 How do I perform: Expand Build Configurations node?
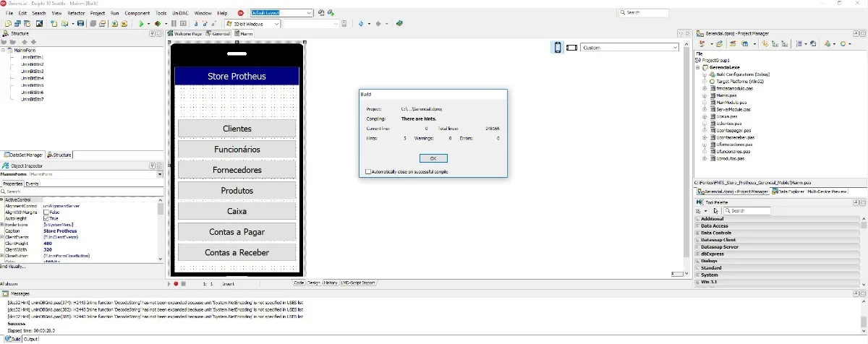(x=705, y=74)
